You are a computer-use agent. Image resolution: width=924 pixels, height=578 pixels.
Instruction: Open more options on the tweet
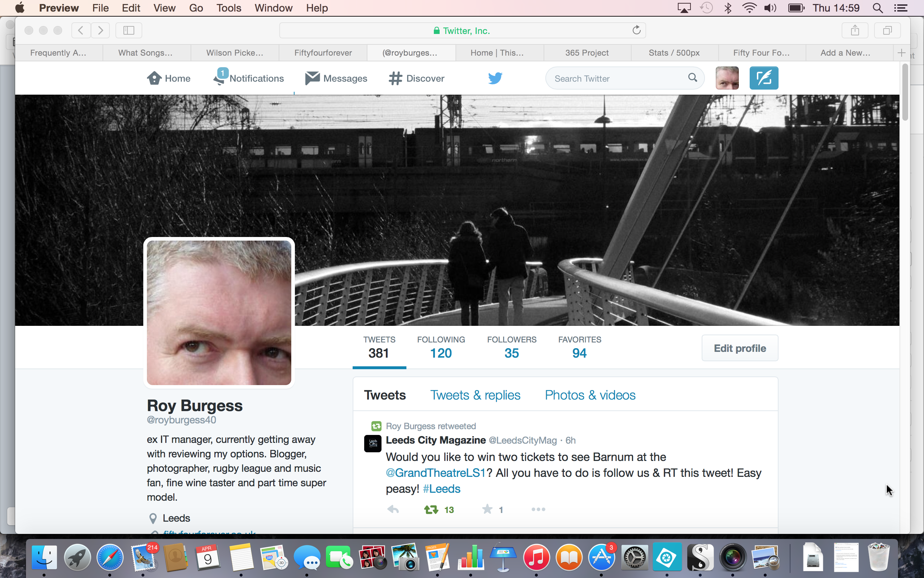pyautogui.click(x=539, y=509)
